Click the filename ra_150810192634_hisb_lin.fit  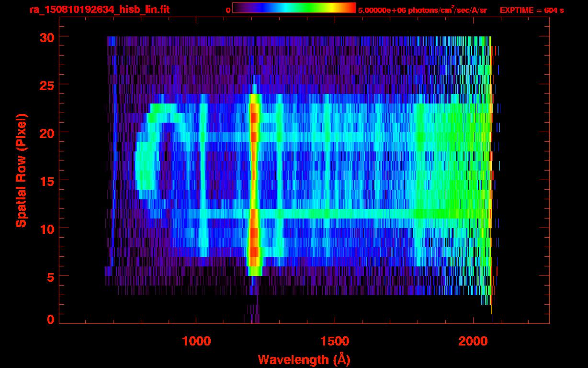tap(99, 10)
